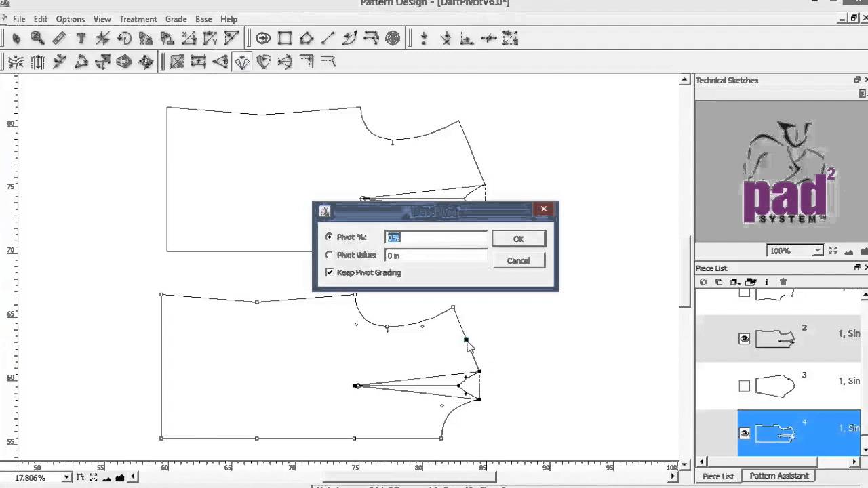Select the text T tool

click(x=81, y=39)
